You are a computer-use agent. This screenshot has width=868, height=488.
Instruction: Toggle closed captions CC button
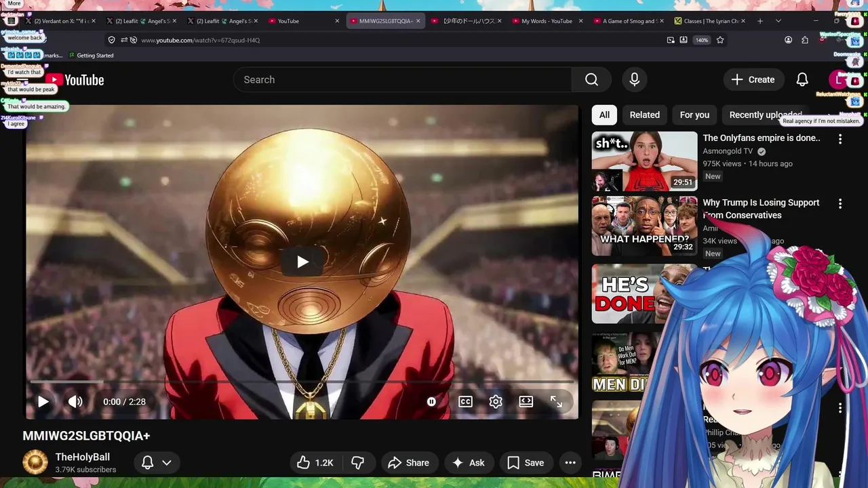pyautogui.click(x=465, y=402)
